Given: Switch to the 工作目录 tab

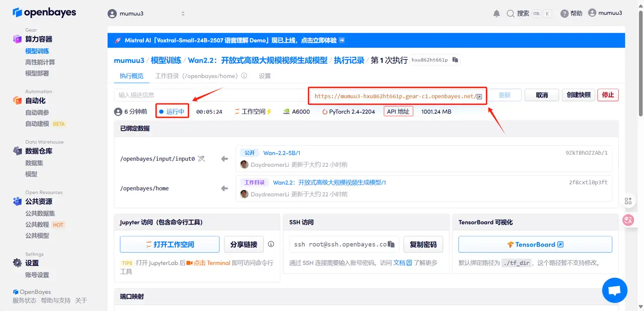Looking at the screenshot, I should [x=196, y=76].
